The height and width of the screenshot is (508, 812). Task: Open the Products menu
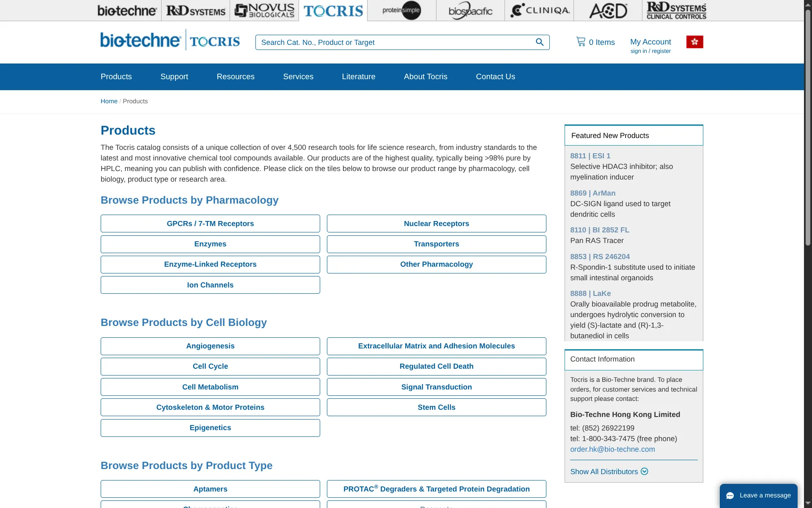(x=116, y=77)
